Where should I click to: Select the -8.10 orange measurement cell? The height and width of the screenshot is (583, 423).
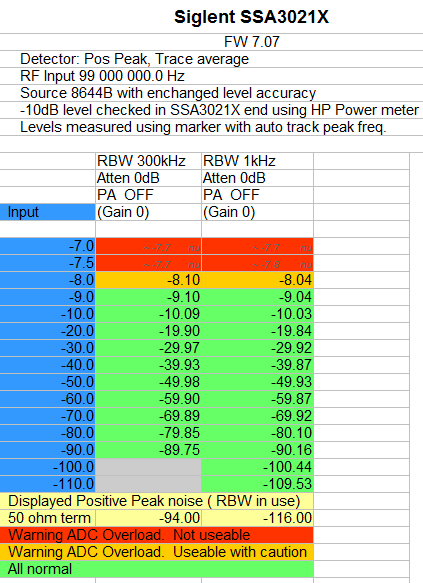click(x=149, y=280)
